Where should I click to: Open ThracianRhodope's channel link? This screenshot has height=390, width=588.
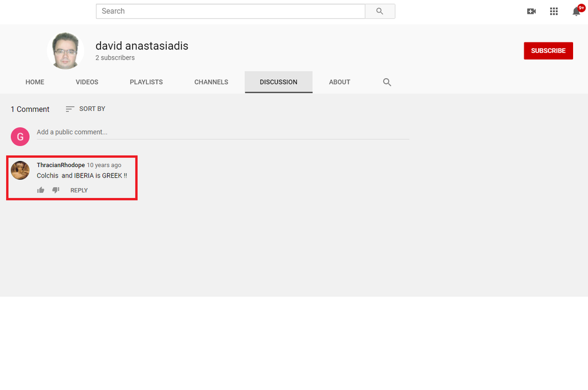tap(61, 165)
